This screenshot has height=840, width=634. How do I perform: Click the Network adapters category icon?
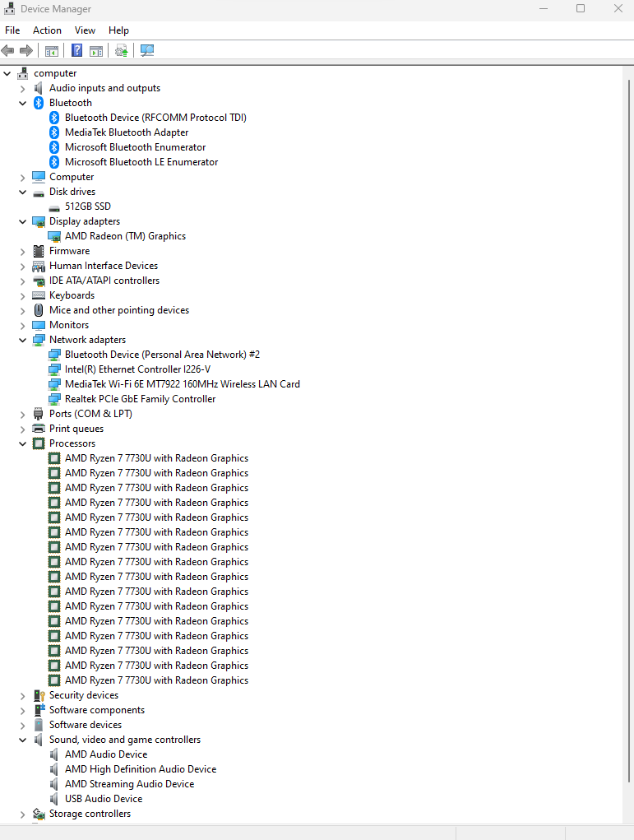click(x=39, y=340)
